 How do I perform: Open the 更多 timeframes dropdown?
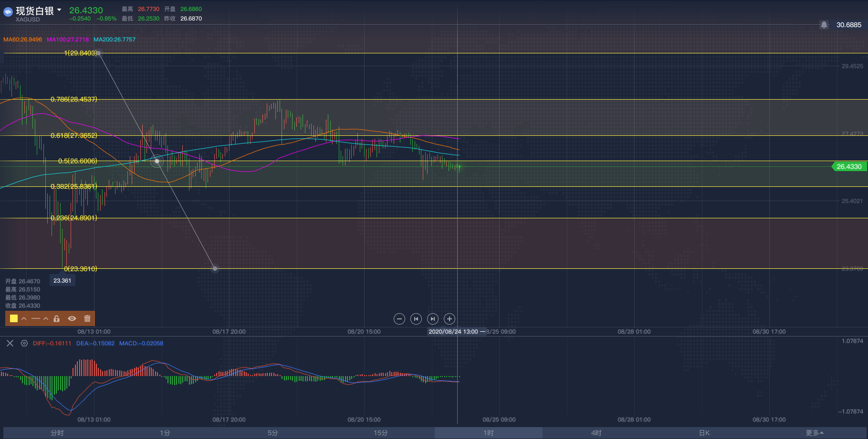(x=815, y=433)
